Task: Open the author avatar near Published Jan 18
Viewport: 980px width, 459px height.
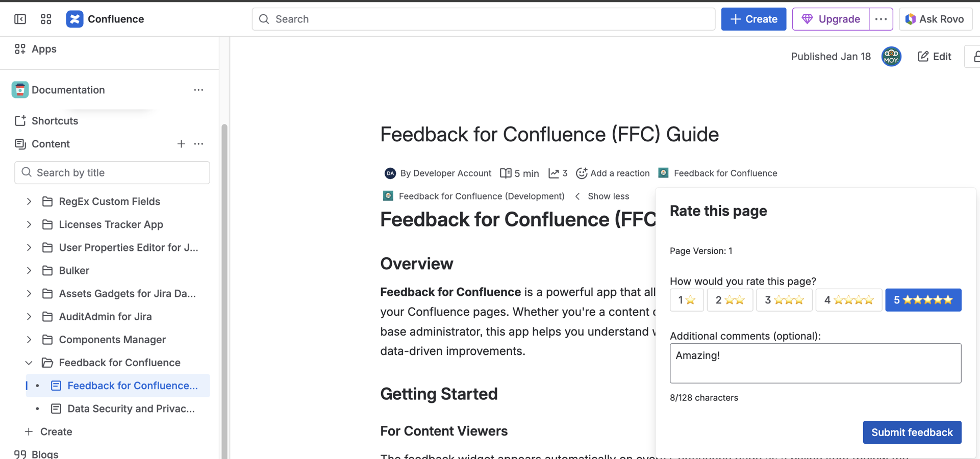Action: coord(891,56)
